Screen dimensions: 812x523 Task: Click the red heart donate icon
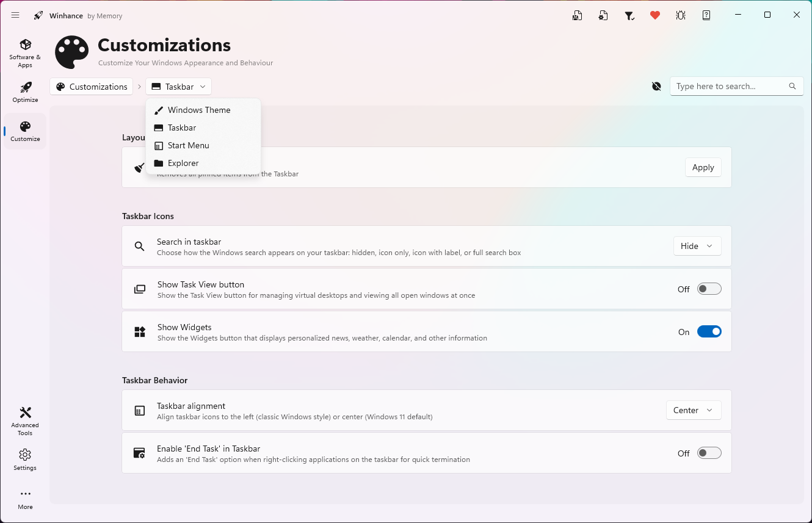655,15
